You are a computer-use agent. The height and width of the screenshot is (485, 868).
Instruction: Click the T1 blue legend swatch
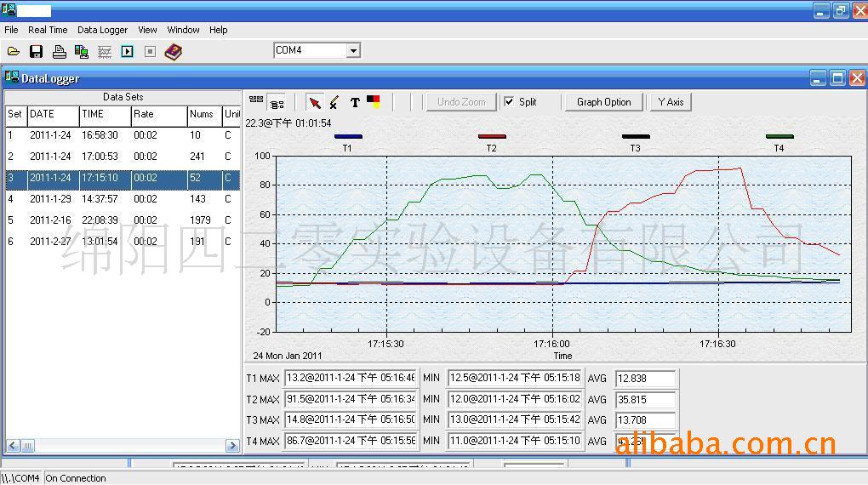(x=348, y=136)
